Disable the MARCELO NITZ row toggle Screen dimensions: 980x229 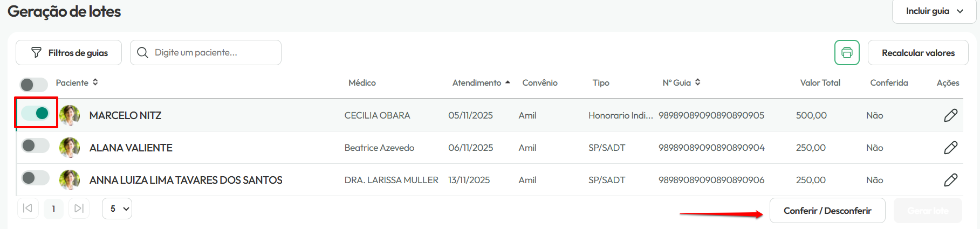click(x=36, y=113)
